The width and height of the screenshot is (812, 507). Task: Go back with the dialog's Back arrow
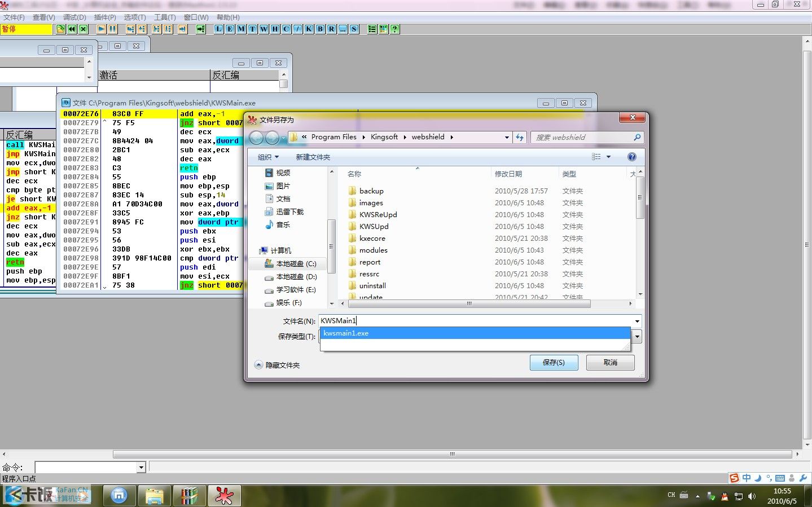click(257, 137)
